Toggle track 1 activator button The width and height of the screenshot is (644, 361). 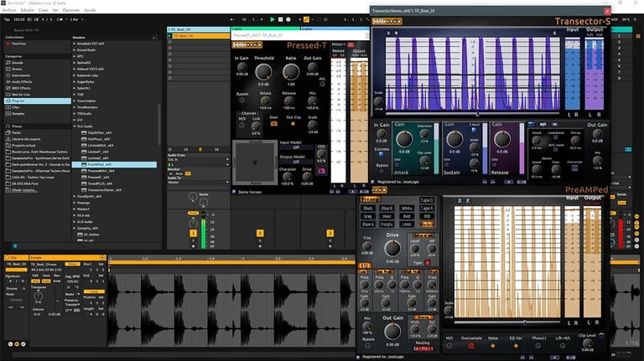191,233
